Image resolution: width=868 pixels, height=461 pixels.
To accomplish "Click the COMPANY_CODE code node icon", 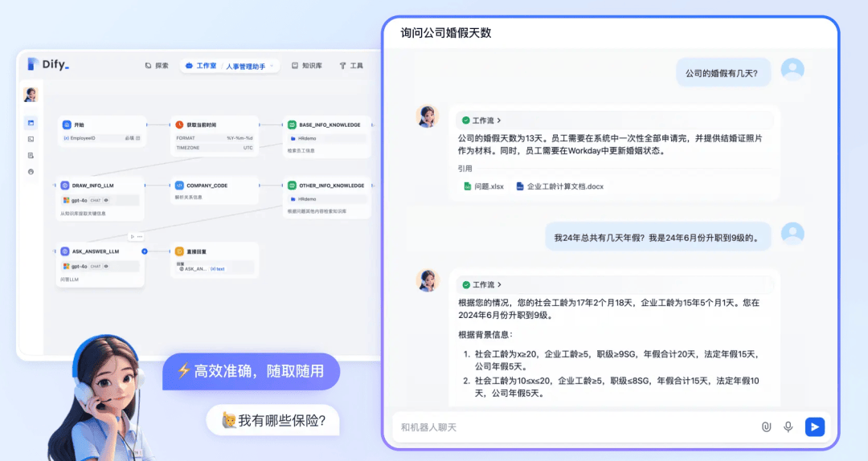I will (x=179, y=186).
